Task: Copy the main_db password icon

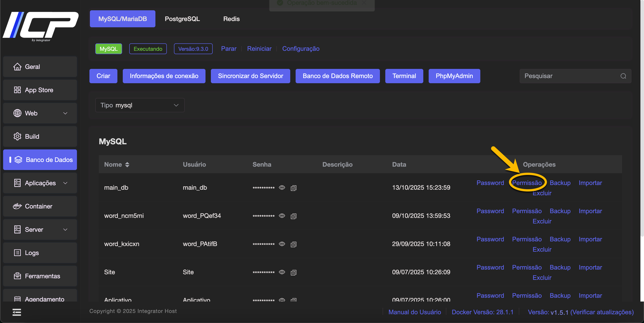Action: (x=294, y=188)
